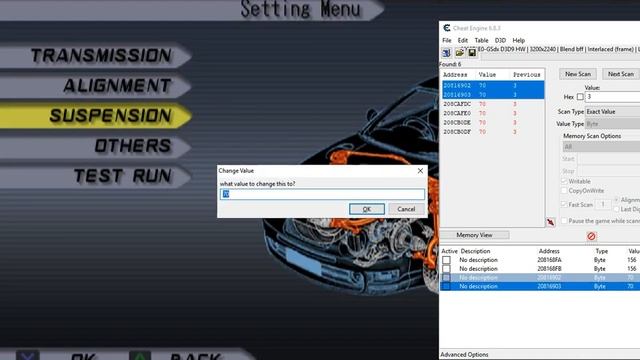Toggle the CopyOnWrite checkbox
The image size is (640, 360).
[x=564, y=191]
